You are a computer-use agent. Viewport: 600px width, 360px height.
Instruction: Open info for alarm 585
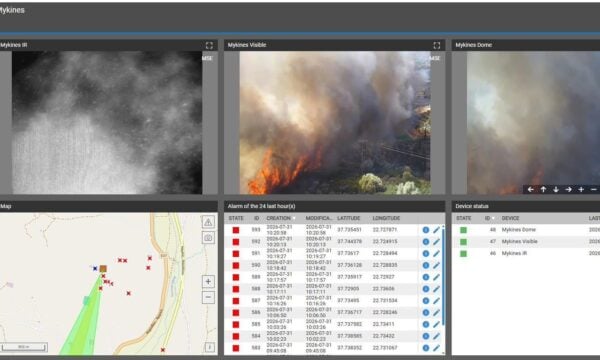[x=426, y=324]
